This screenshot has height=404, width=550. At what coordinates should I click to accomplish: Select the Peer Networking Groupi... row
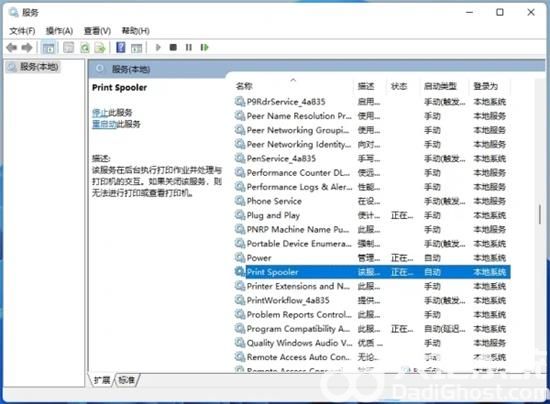(x=372, y=130)
